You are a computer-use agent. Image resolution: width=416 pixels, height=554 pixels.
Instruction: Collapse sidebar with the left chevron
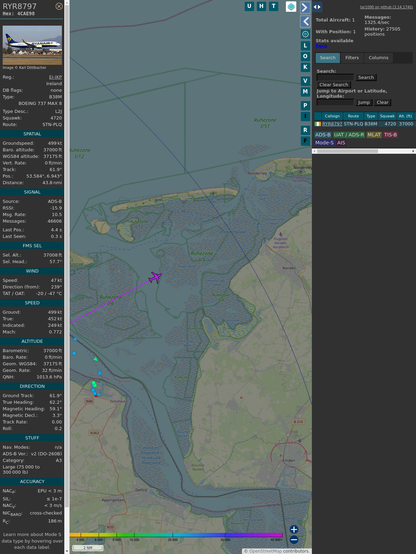305,22
